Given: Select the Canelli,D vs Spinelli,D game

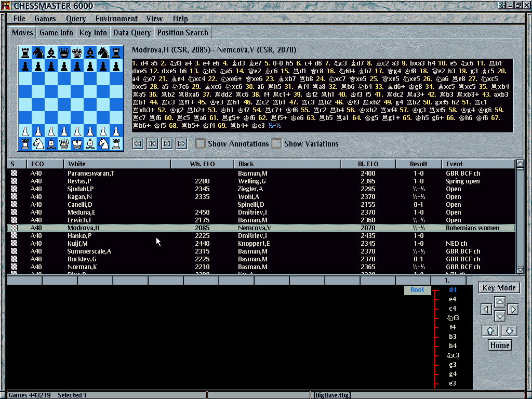Looking at the screenshot, I should [x=261, y=205].
